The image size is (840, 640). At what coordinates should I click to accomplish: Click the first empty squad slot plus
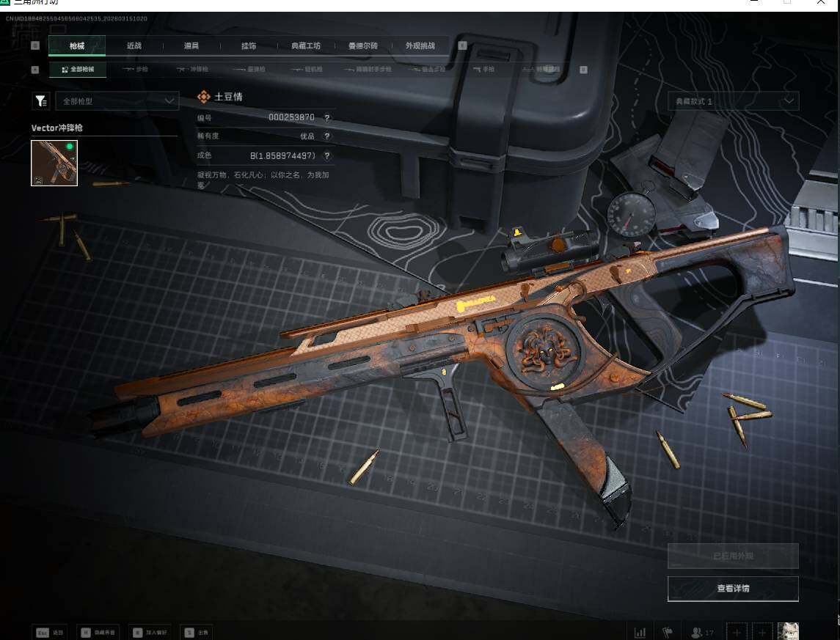point(737,632)
